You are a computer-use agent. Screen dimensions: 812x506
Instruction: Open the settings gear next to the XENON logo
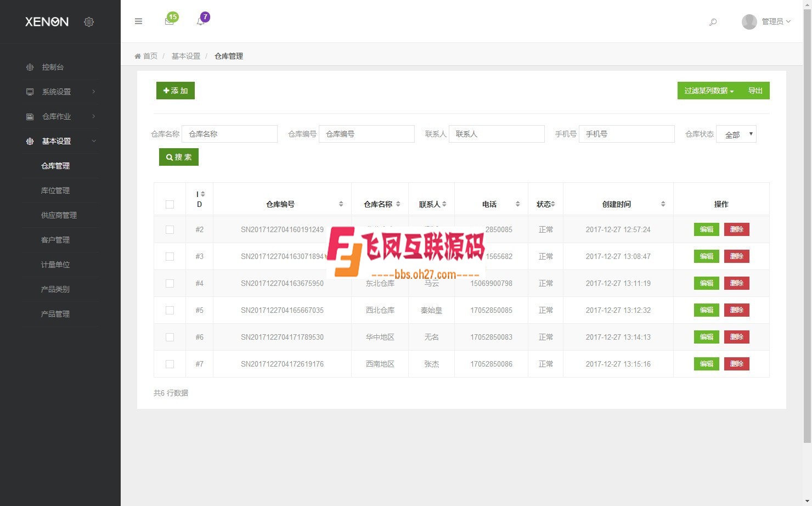tap(89, 22)
